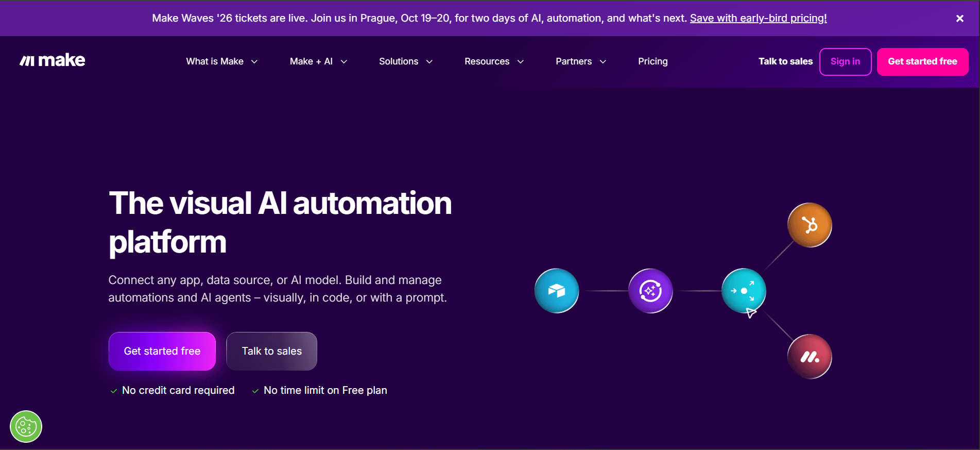Open the Partners menu item
980x450 pixels.
pyautogui.click(x=581, y=61)
